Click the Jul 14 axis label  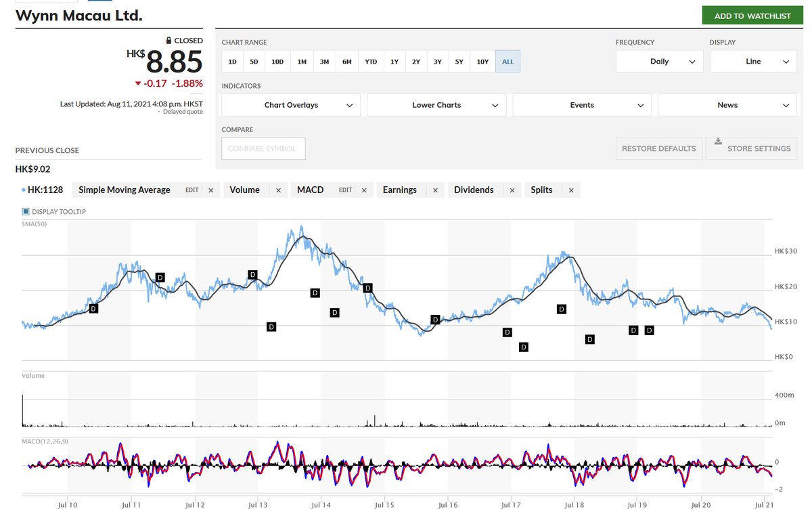[321, 504]
